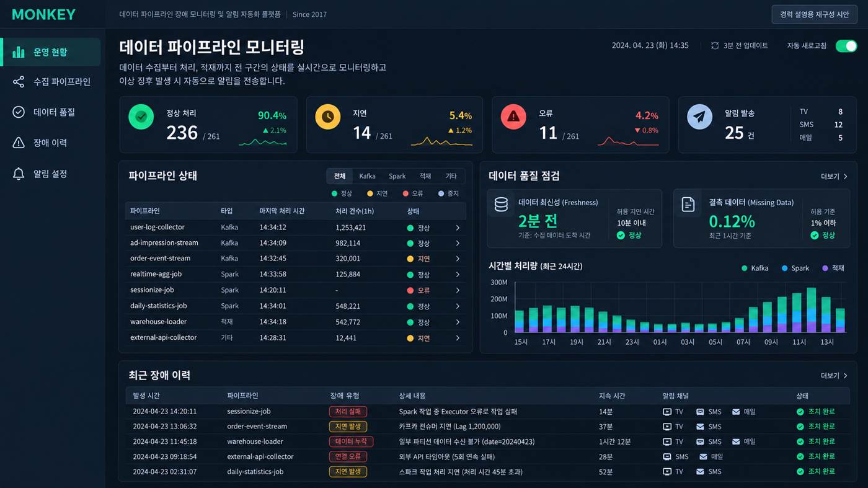Toggle the Spark series in chart legend
The height and width of the screenshot is (488, 868).
click(x=795, y=268)
